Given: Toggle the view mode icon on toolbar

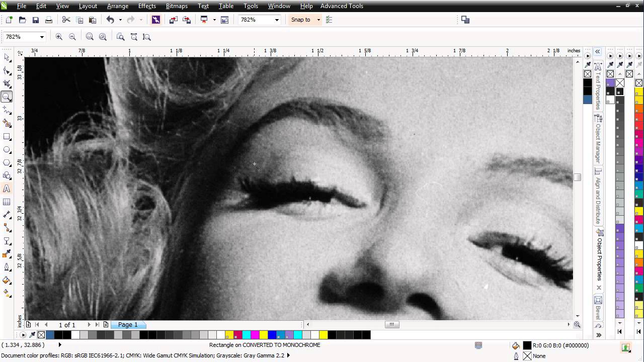Looking at the screenshot, I should click(x=465, y=20).
